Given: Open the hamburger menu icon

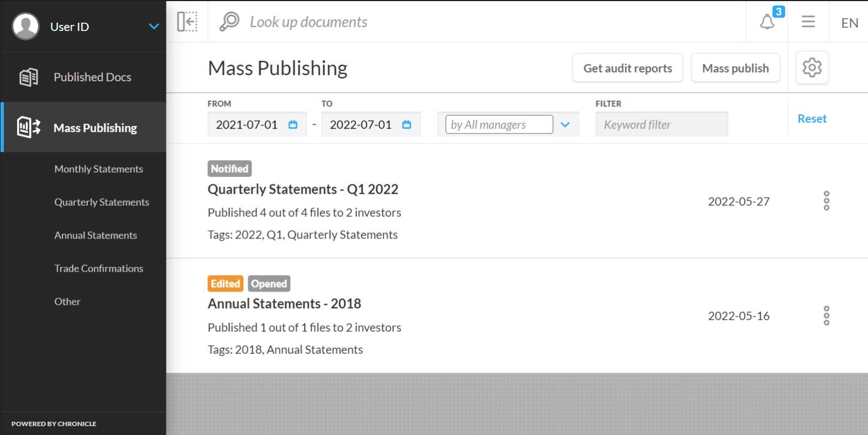Looking at the screenshot, I should click(808, 22).
